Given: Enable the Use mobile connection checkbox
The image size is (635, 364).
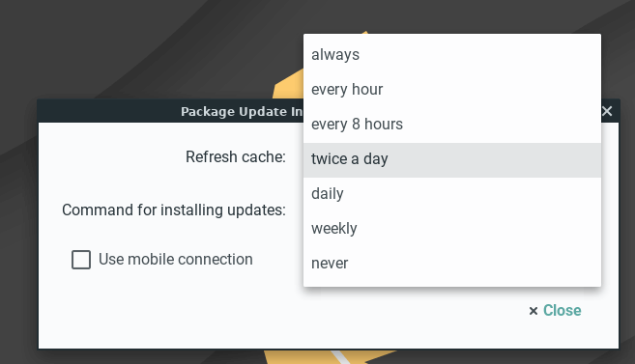Looking at the screenshot, I should tap(81, 260).
